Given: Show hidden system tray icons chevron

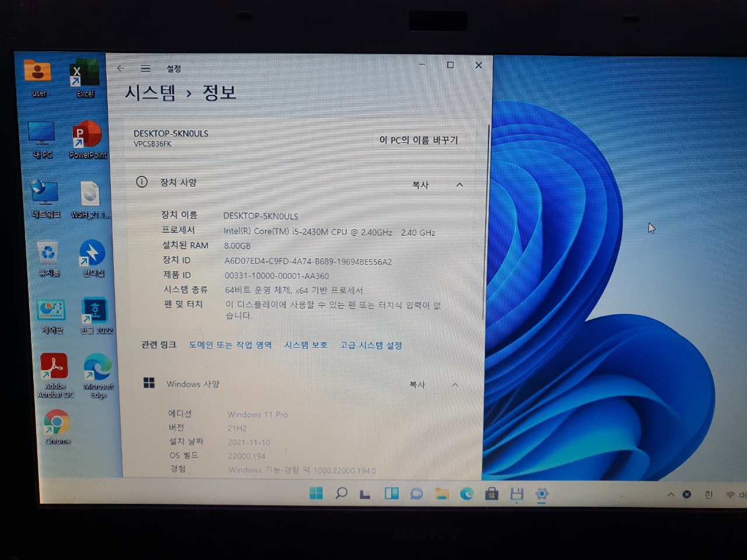Looking at the screenshot, I should click(671, 495).
